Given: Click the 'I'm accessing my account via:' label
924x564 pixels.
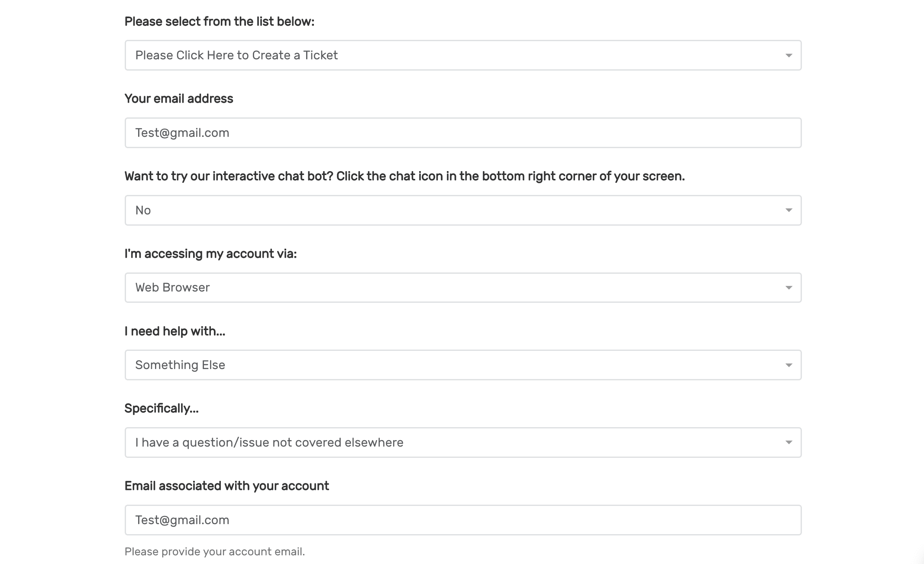Looking at the screenshot, I should [210, 254].
